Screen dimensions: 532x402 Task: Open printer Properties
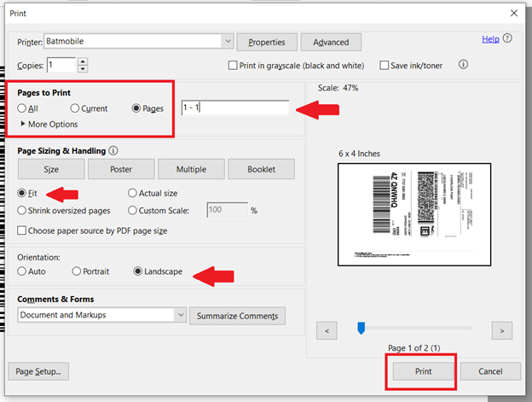click(x=267, y=42)
